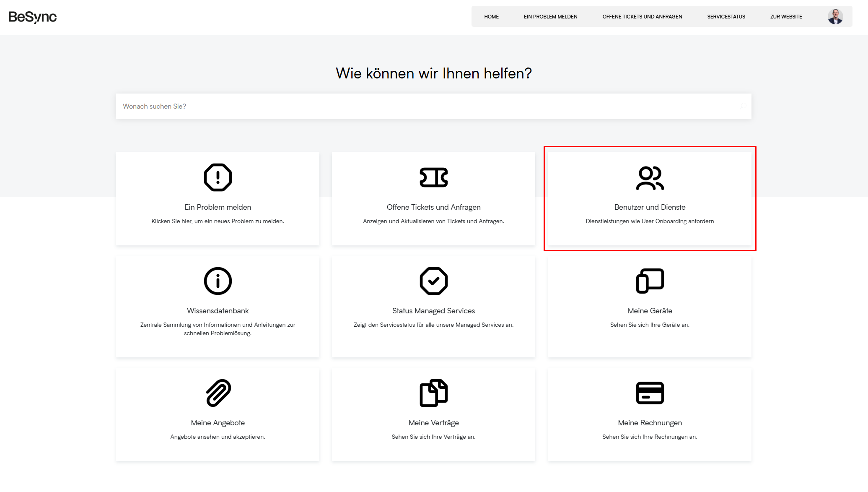Viewport: 868px width, 492px height.
Task: Click the credit card Meine Rechnungen icon
Action: (x=650, y=393)
